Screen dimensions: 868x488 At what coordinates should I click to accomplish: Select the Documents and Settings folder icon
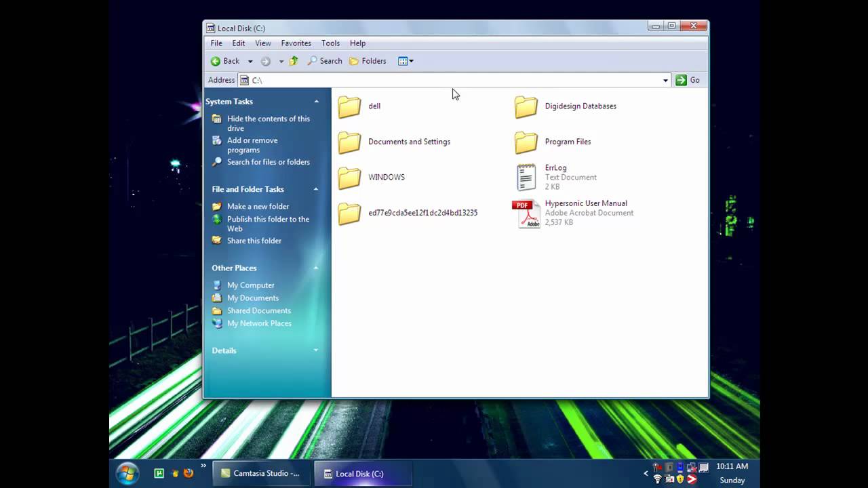point(349,142)
